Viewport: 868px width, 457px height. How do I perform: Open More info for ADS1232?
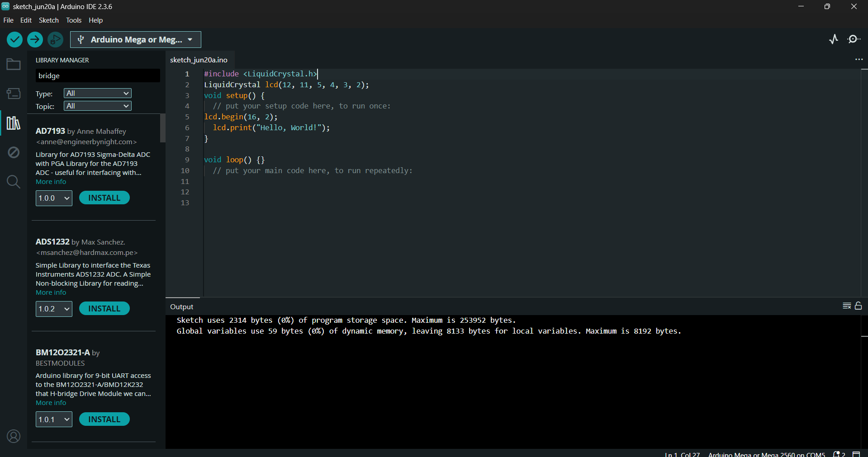coord(51,292)
